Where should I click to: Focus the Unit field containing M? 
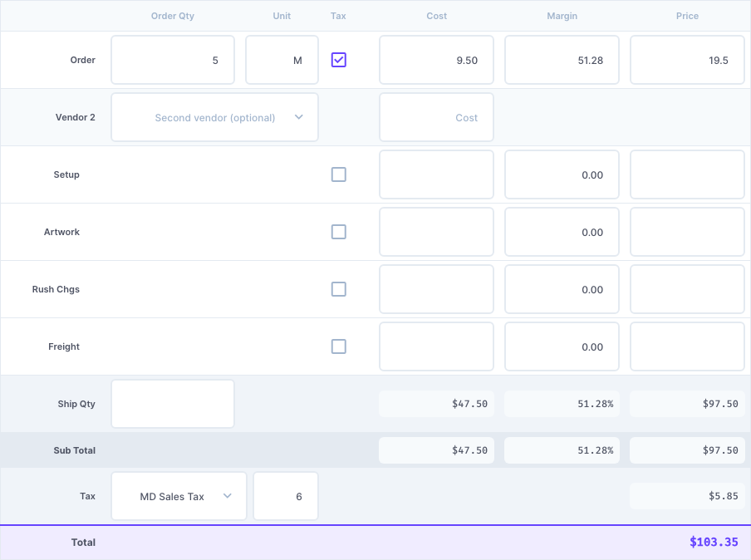pos(282,60)
